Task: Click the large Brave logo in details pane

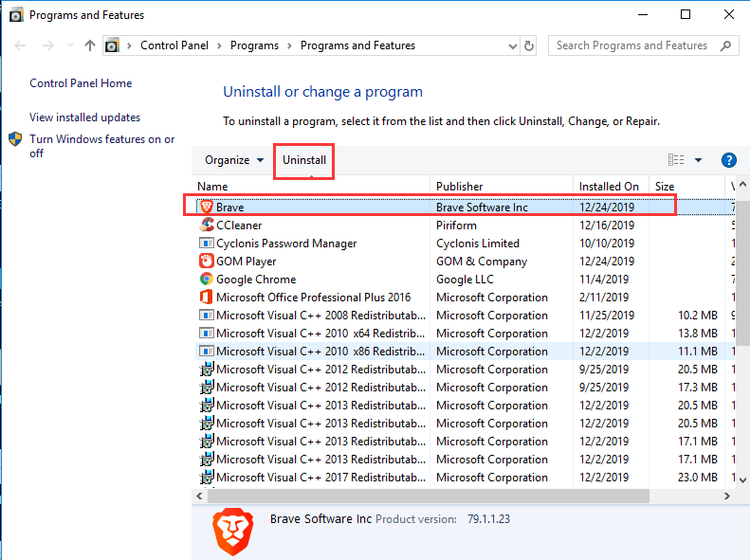Action: pyautogui.click(x=232, y=532)
